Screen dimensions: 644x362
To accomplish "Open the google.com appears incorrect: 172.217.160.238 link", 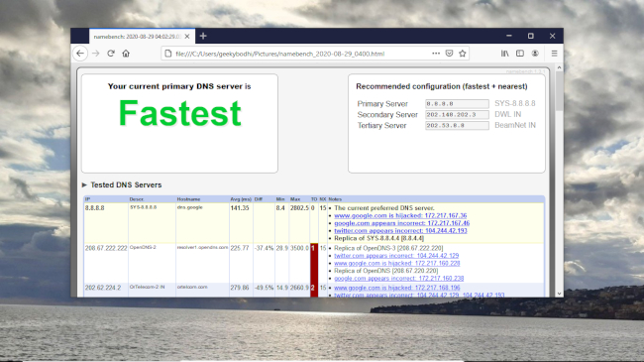I will pos(399,279).
